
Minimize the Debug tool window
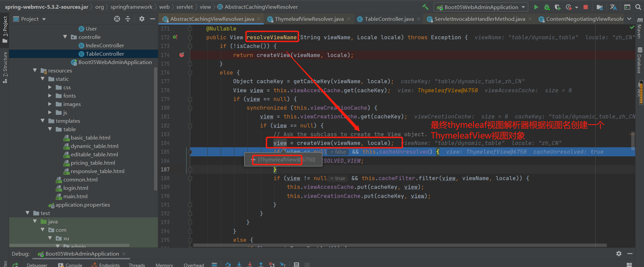(630, 254)
